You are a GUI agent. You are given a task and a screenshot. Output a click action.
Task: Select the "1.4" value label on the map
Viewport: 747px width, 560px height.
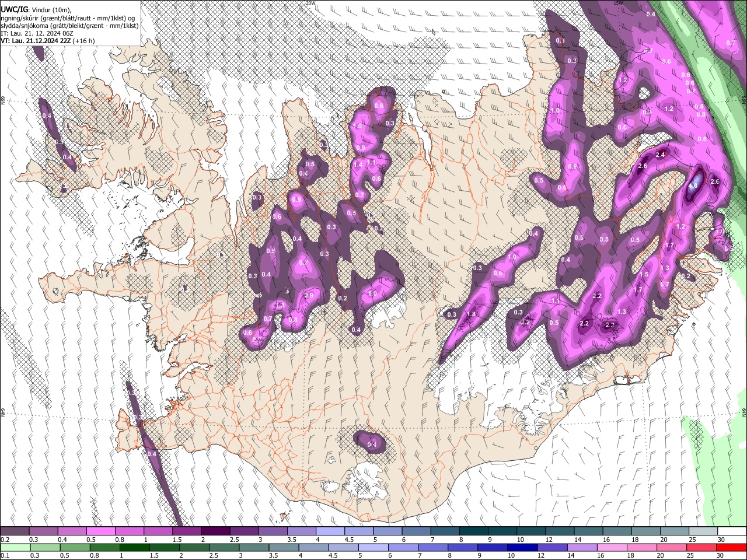coord(358,165)
